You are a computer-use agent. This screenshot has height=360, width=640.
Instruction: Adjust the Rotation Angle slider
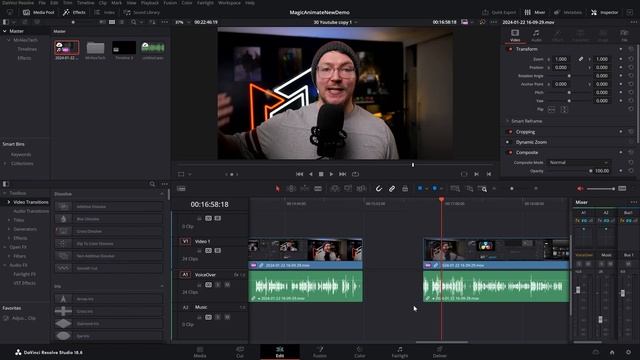[x=569, y=76]
